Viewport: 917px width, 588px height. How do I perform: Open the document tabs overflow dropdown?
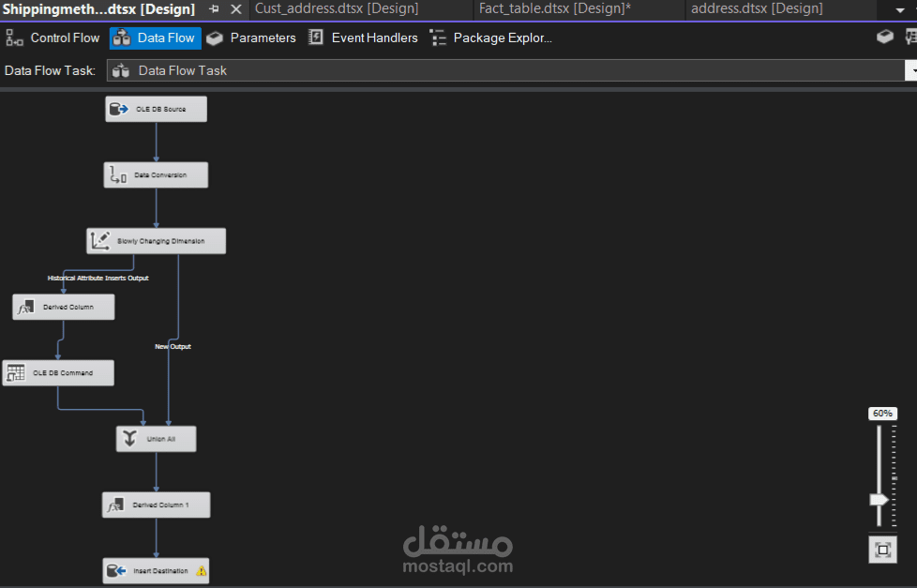point(900,10)
